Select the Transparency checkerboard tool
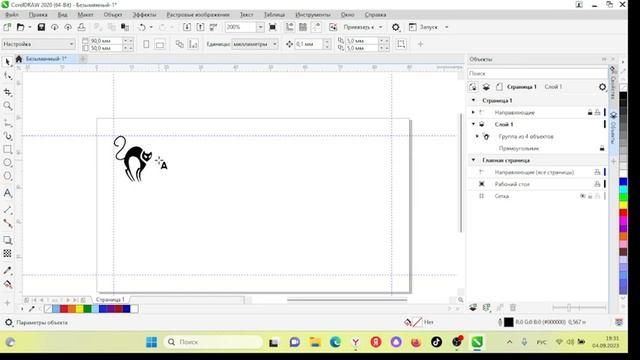This screenshot has width=640, height=360. (x=7, y=253)
